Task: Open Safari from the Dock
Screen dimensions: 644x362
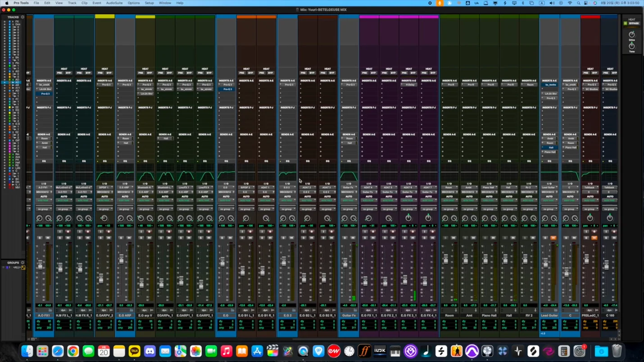Action: (58, 351)
